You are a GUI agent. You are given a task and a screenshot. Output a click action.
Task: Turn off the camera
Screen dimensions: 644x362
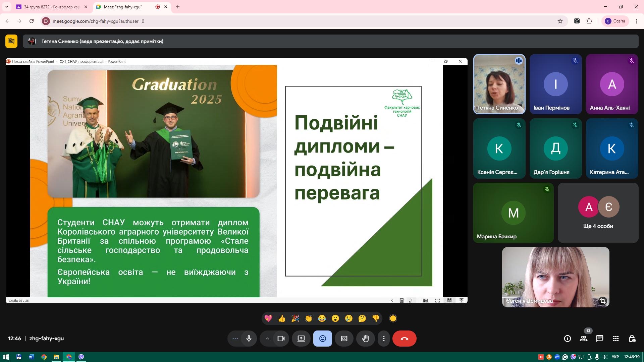(281, 339)
